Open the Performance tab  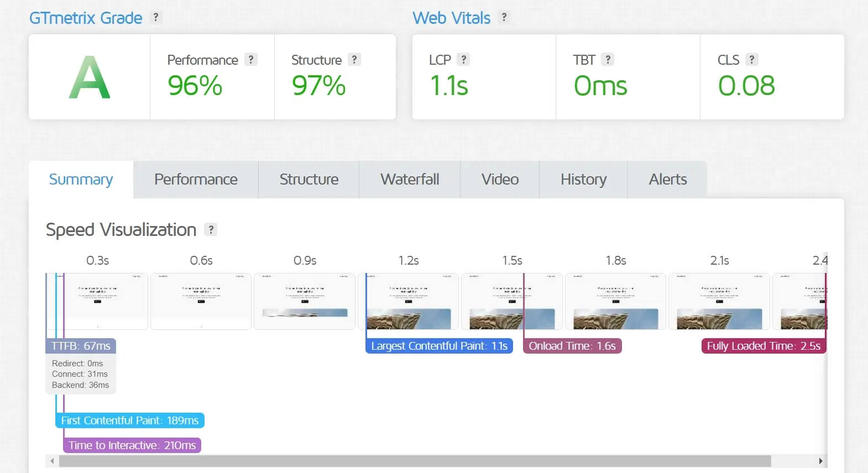(x=196, y=180)
